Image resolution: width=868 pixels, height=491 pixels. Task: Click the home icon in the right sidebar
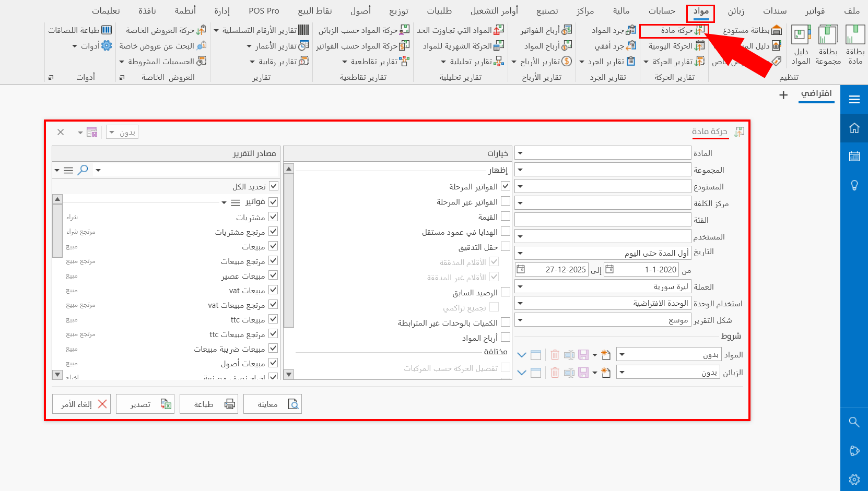(x=854, y=128)
